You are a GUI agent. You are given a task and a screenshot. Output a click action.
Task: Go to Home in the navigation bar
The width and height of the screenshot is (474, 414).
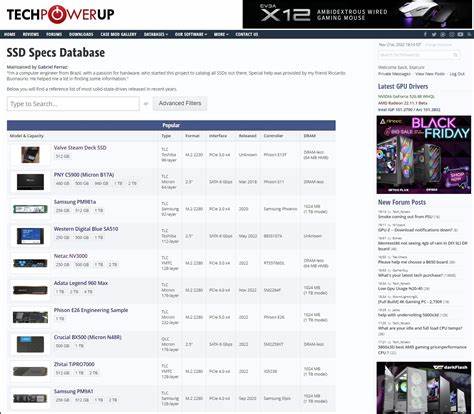9,34
